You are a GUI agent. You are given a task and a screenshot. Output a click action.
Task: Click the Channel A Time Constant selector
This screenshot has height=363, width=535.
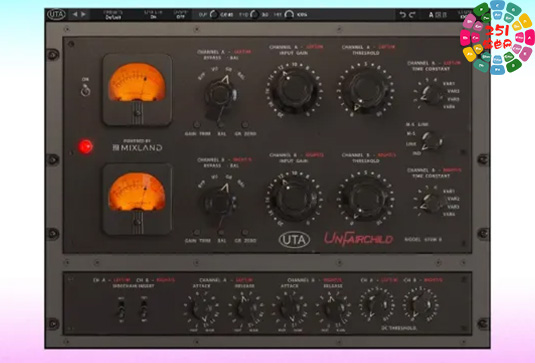tap(432, 95)
